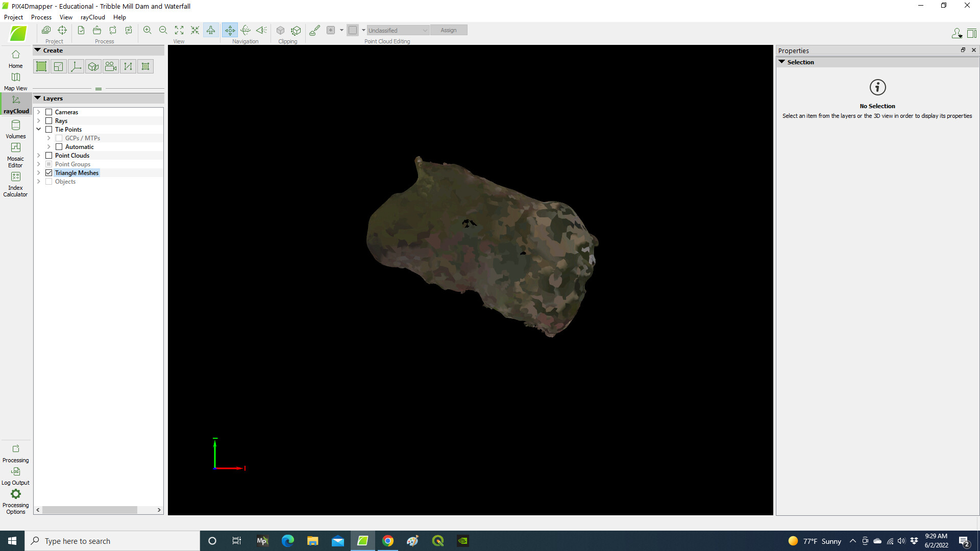
Task: Click the Assign button
Action: click(x=448, y=30)
